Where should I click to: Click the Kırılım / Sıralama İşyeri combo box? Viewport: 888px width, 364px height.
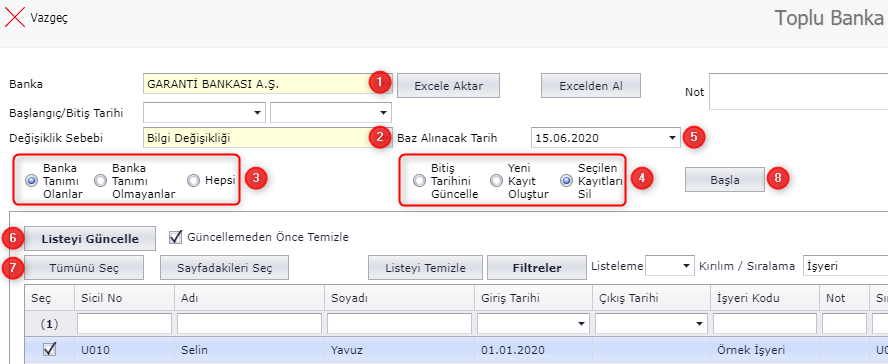[x=845, y=265]
